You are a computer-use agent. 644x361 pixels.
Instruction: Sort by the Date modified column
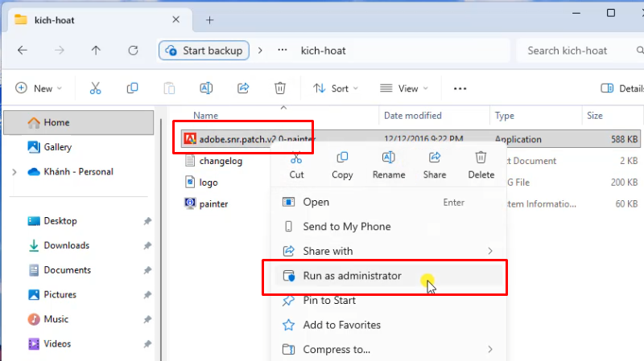[413, 116]
